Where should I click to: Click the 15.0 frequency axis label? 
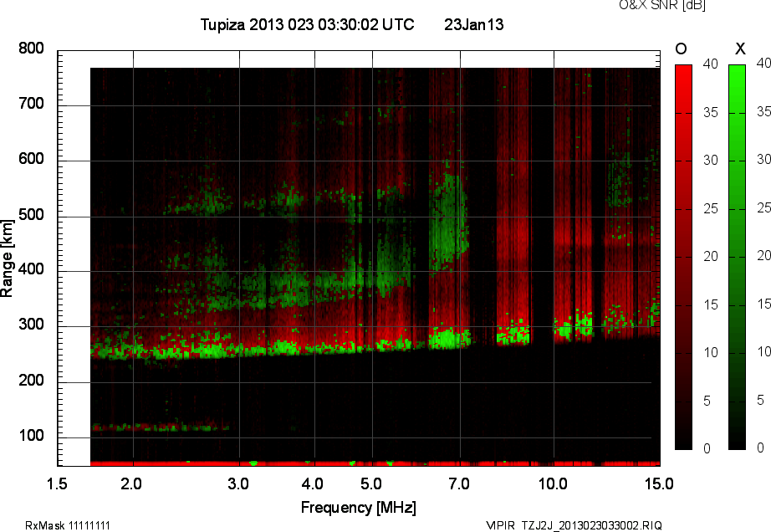coord(660,484)
